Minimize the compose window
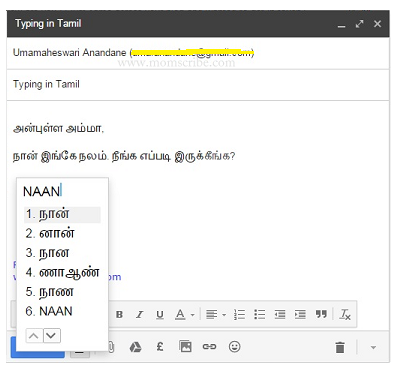Image resolution: width=397 pixels, height=375 pixels. point(341,25)
